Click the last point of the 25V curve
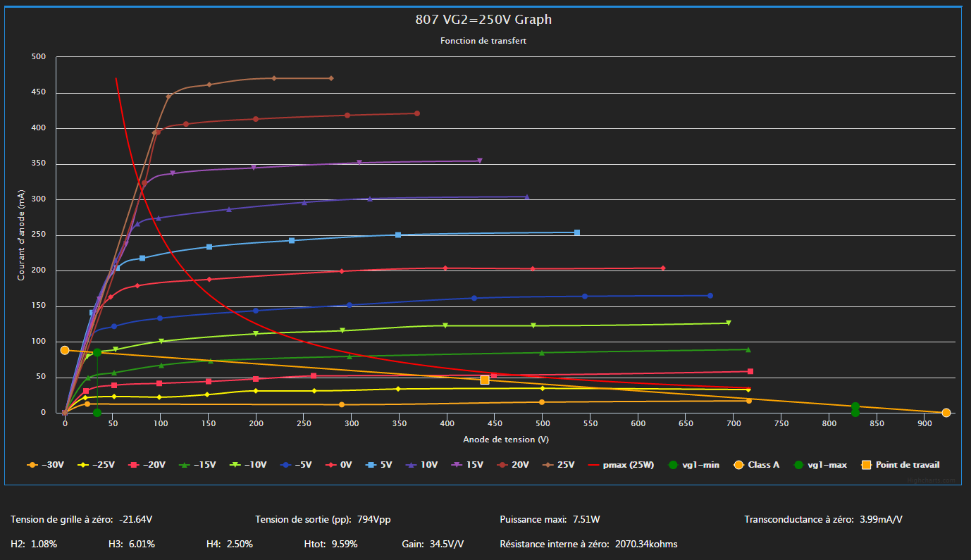Screen dimensions: 971x560 [x=331, y=78]
